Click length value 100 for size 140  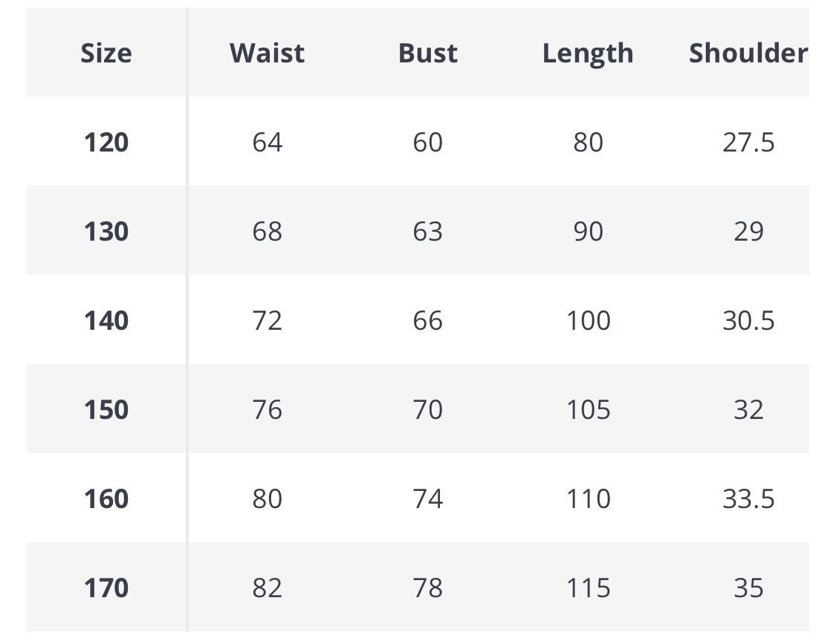pyautogui.click(x=588, y=320)
